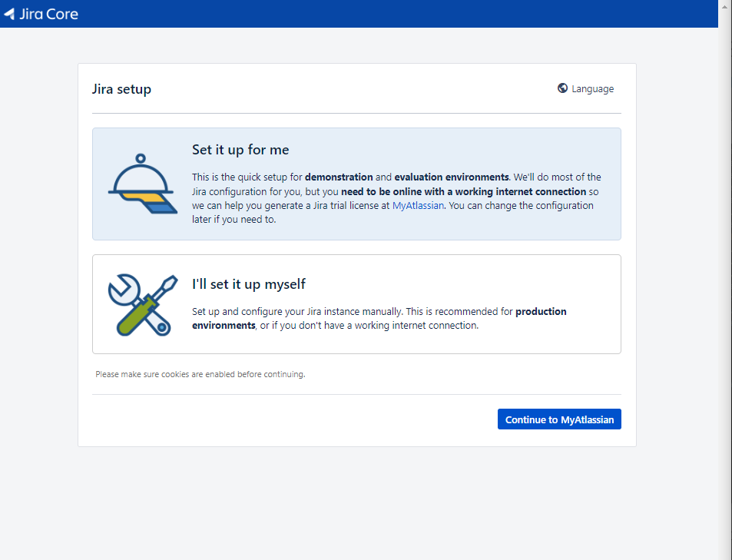
Task: Follow the MyAtlassian link
Action: [418, 206]
